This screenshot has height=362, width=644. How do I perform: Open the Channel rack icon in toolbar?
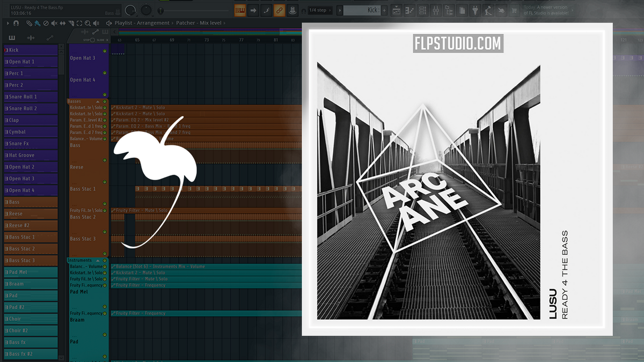pos(422,10)
